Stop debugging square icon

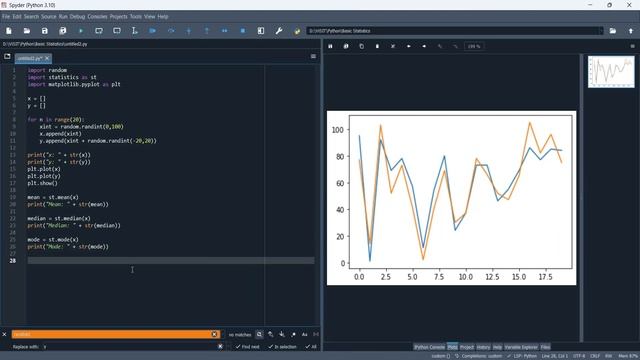coord(243,31)
